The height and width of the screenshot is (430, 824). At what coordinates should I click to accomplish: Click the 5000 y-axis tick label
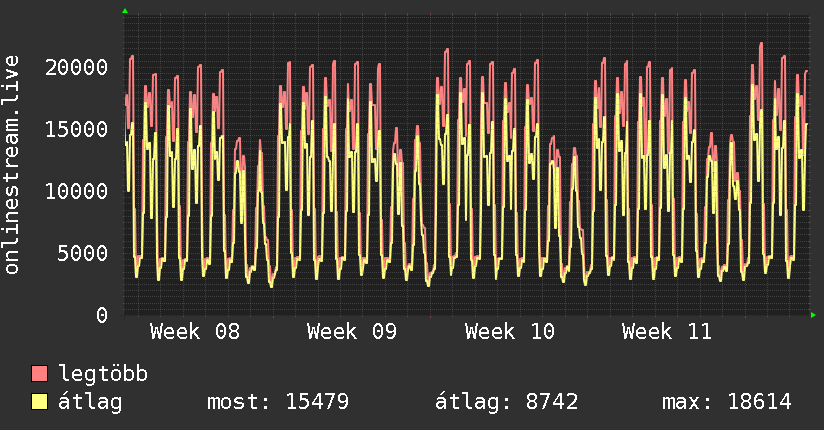(83, 253)
